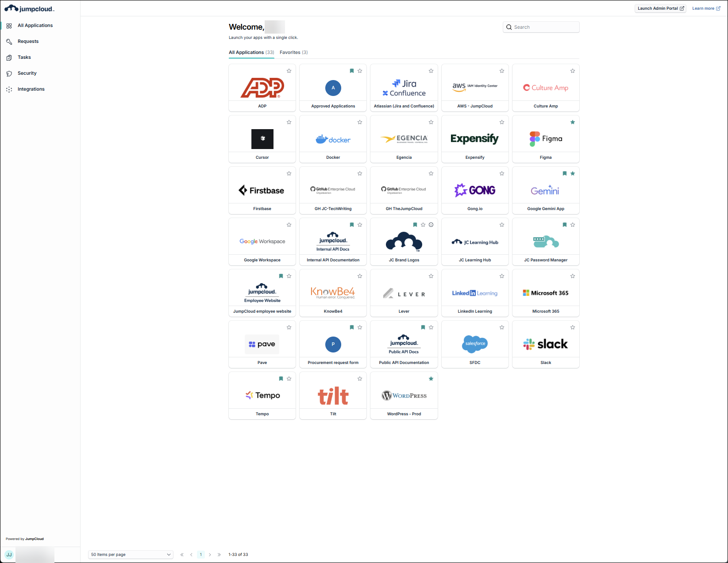Viewport: 728px width, 563px height.
Task: Click the bookmark icon on JC Brand Logos card
Action: click(415, 225)
